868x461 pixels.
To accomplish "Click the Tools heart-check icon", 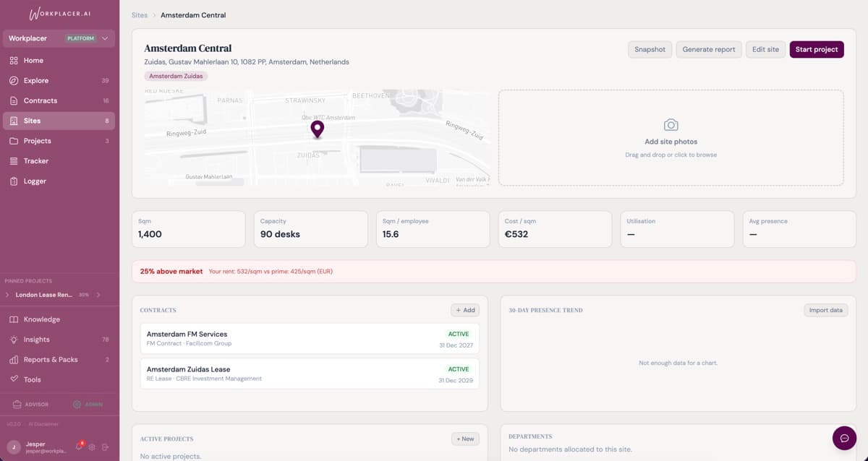I will (14, 379).
